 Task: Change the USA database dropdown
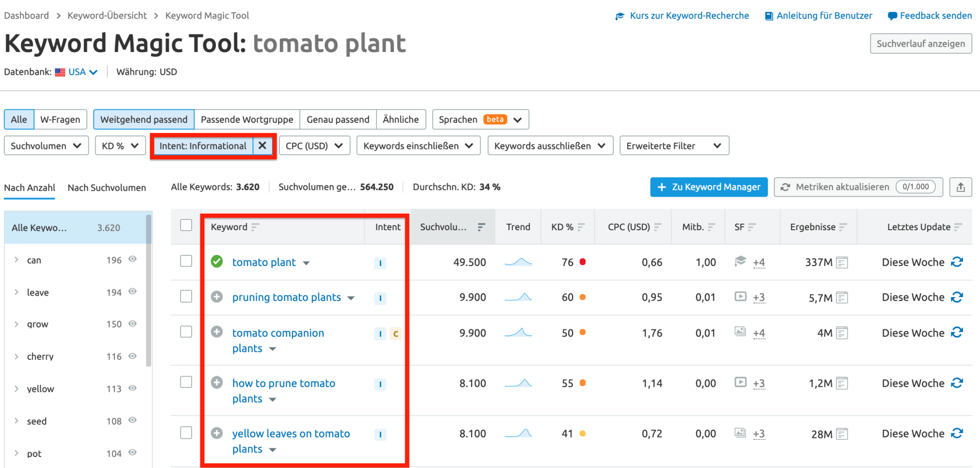77,72
